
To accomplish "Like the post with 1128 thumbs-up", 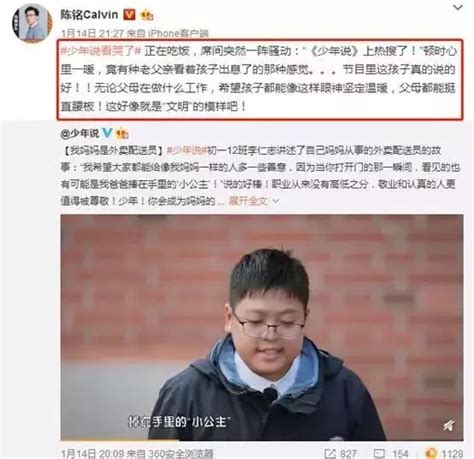I will (444, 454).
